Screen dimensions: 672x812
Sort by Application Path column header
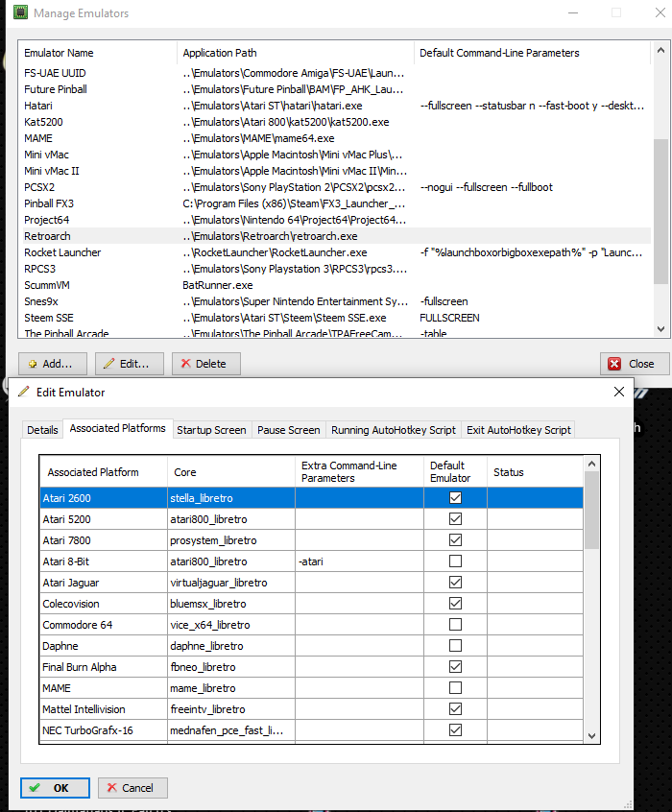coord(296,53)
